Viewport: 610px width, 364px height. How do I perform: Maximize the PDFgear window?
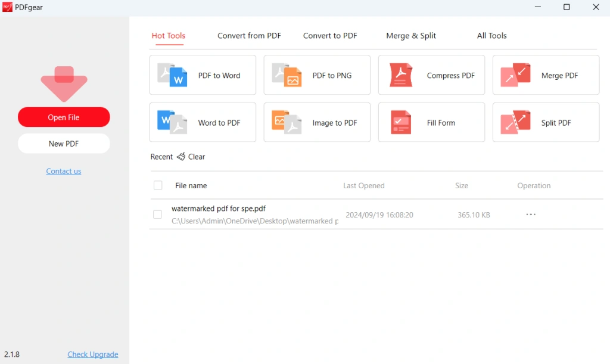tap(567, 7)
